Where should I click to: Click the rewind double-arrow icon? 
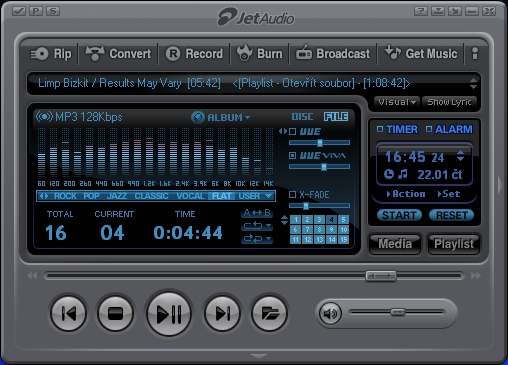(x=32, y=276)
